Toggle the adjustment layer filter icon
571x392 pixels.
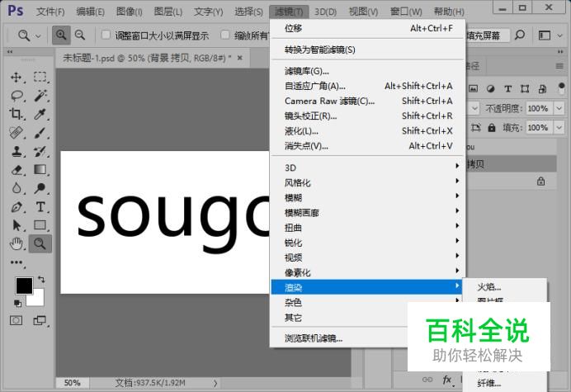click(490, 88)
